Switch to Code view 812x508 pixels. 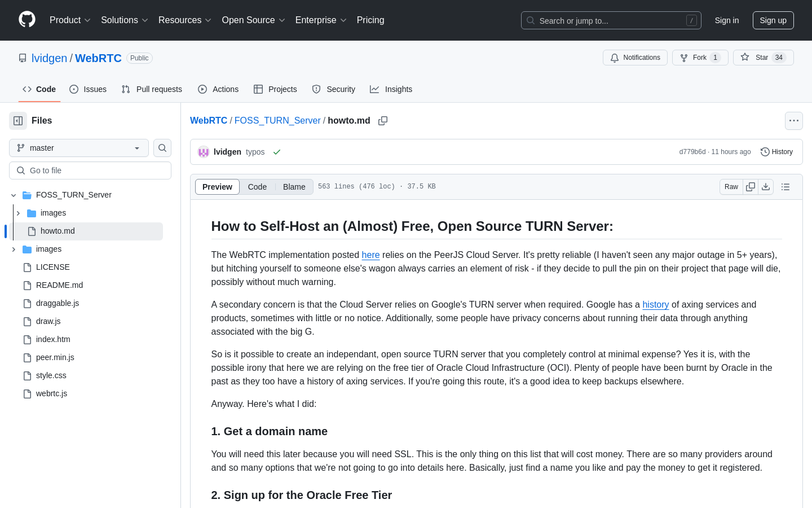(x=257, y=187)
